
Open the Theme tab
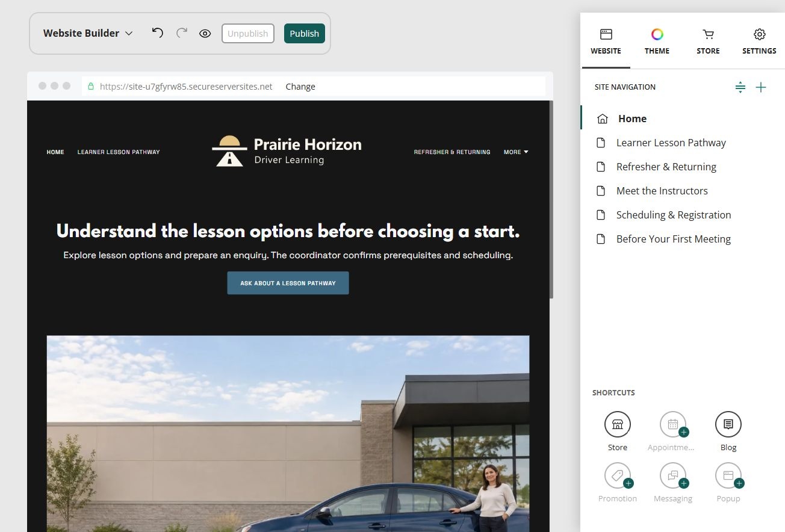657,42
